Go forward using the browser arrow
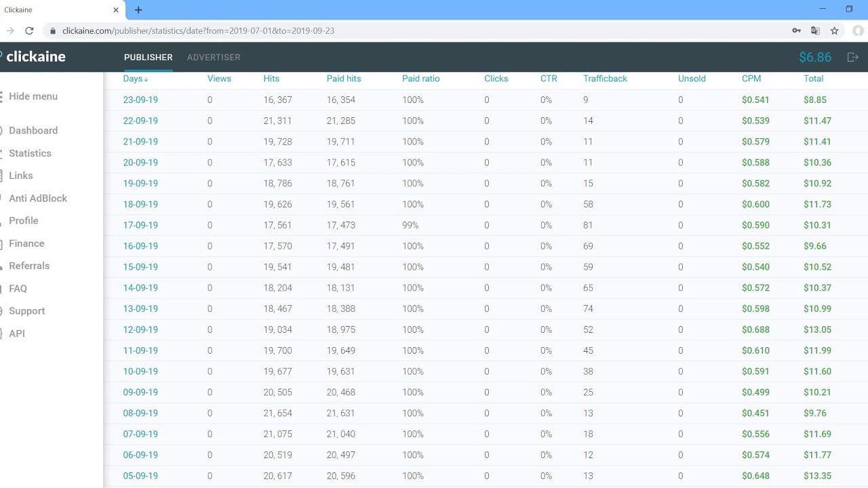The width and height of the screenshot is (868, 488). (9, 30)
